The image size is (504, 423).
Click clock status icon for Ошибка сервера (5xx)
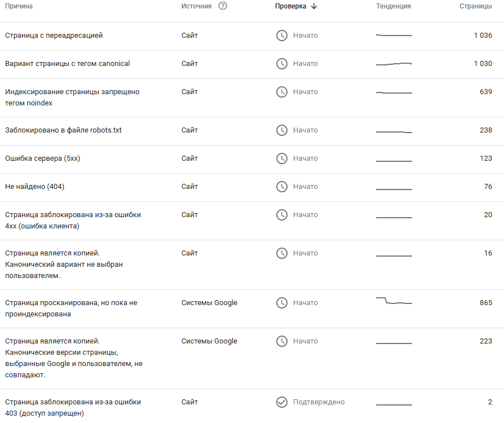(281, 158)
